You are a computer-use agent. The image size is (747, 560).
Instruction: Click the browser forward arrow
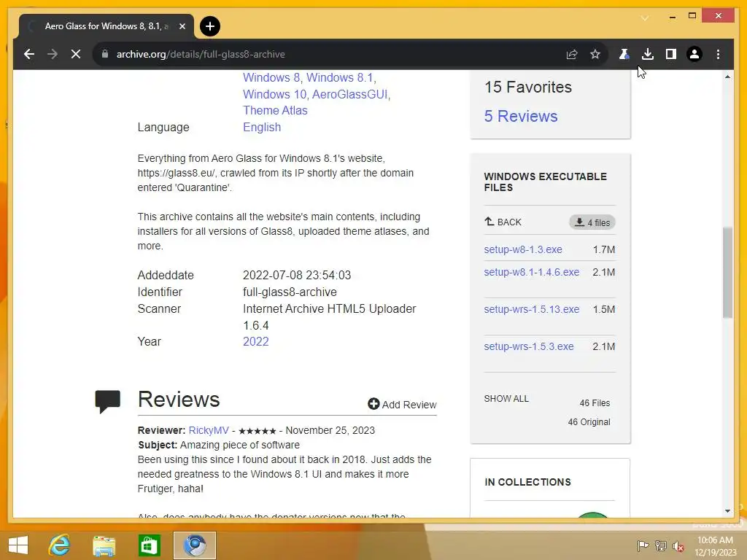click(53, 54)
